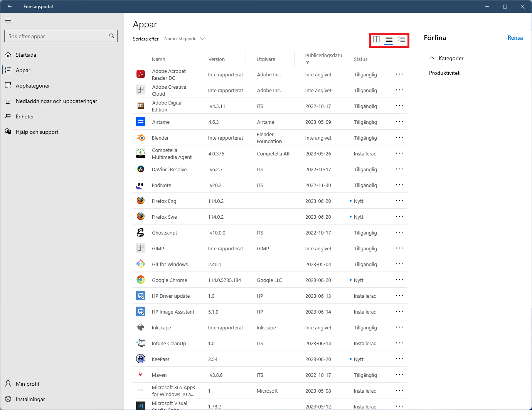The image size is (532, 410).
Task: Open Hjälp och support
Action: pos(62,132)
